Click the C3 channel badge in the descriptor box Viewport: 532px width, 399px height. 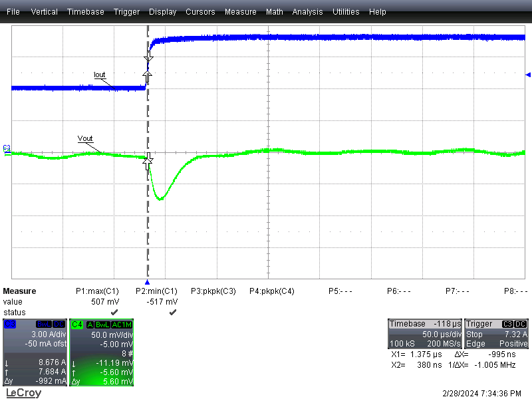pyautogui.click(x=10, y=324)
